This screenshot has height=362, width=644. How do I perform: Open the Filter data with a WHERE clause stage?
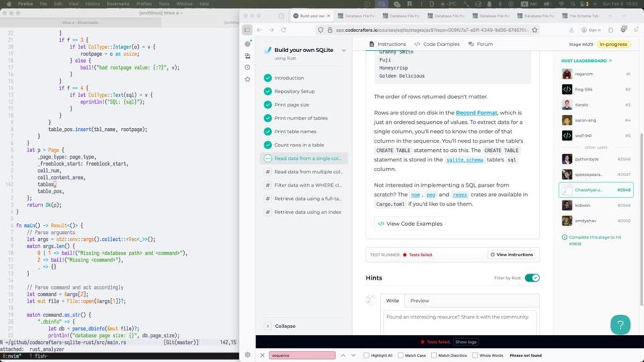click(303, 185)
